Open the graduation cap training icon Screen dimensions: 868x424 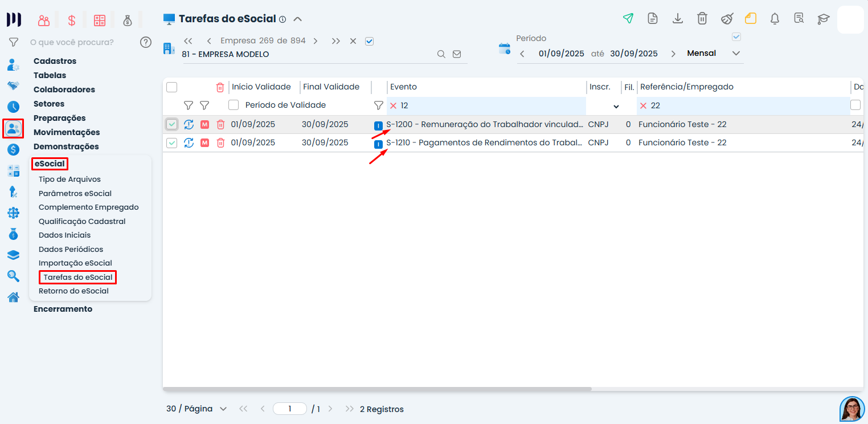(x=824, y=18)
